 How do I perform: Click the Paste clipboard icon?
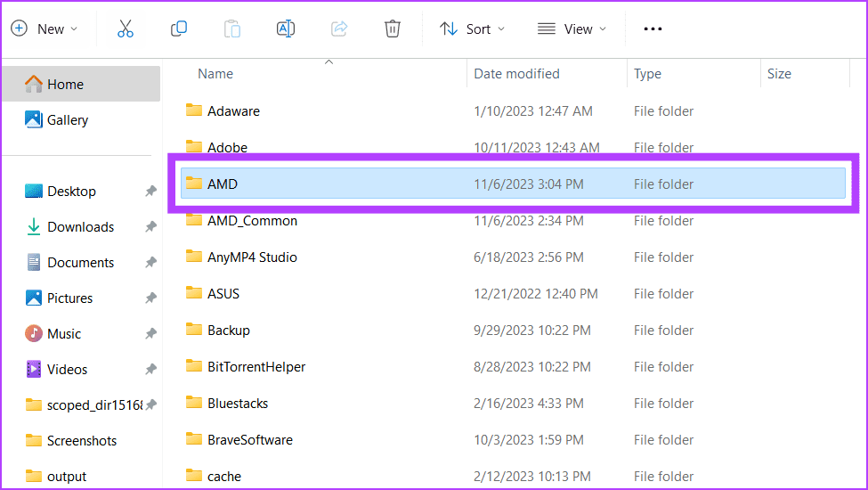[x=232, y=29]
